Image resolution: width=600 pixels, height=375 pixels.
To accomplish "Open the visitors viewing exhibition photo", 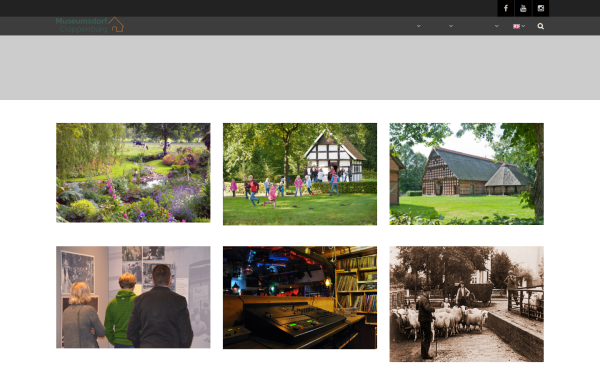I will (133, 297).
